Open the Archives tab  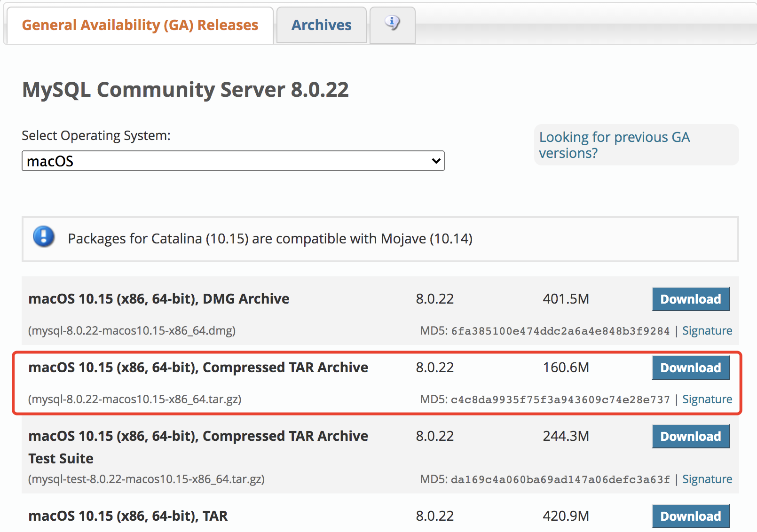click(322, 25)
